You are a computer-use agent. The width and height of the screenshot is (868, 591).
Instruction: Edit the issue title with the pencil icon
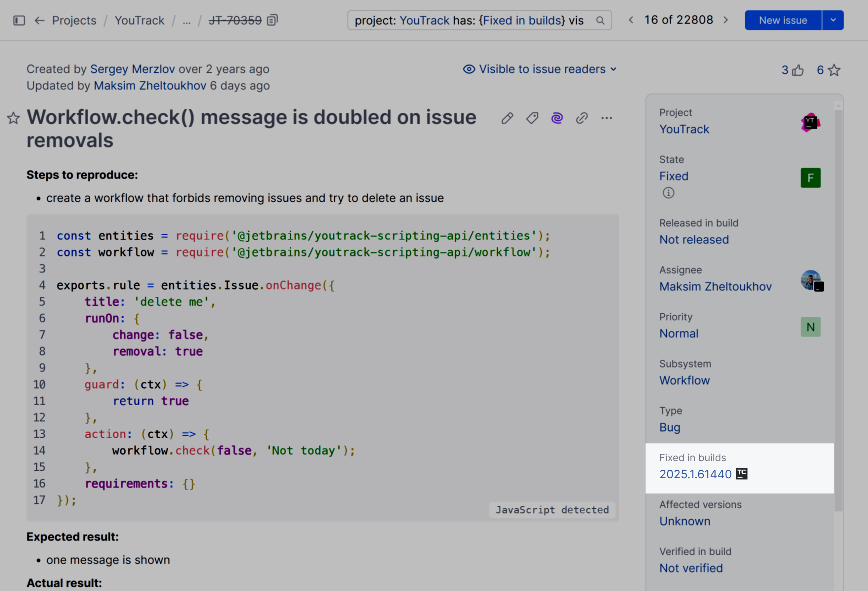point(507,118)
